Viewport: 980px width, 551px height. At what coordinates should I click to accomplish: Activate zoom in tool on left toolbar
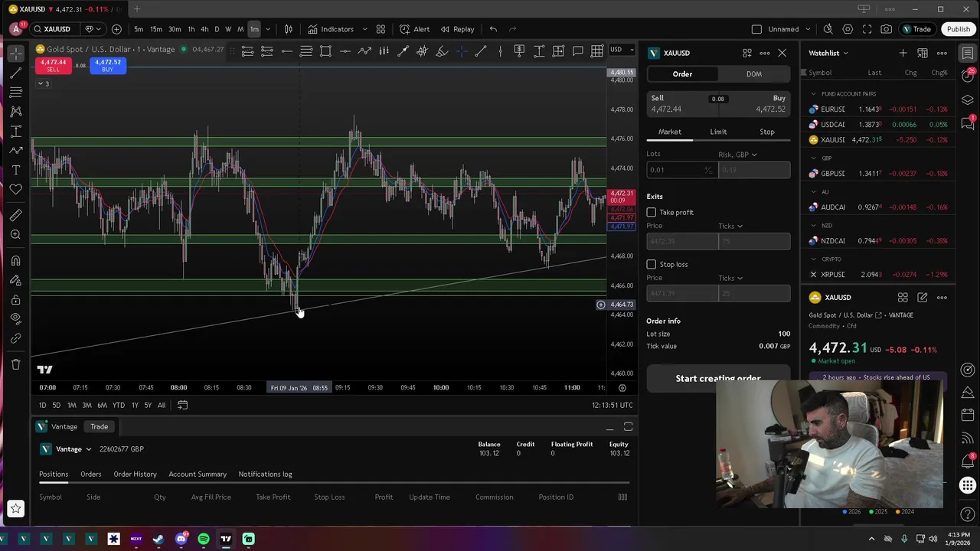point(16,235)
